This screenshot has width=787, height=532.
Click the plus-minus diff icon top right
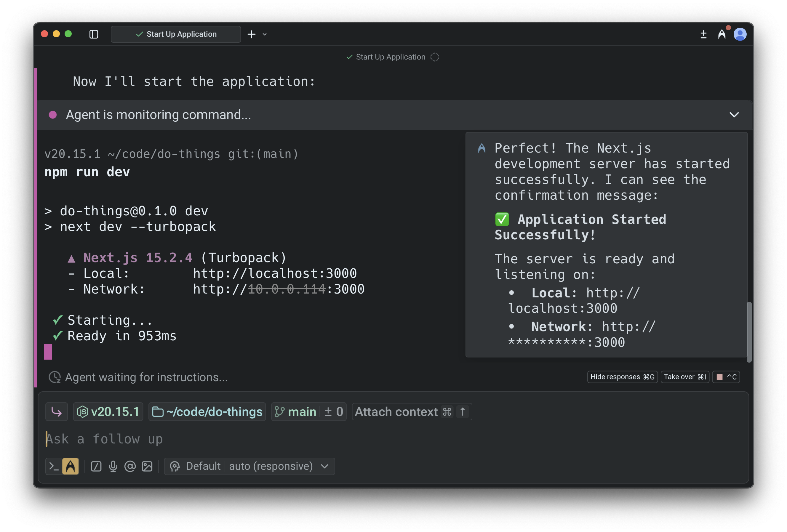click(x=703, y=34)
